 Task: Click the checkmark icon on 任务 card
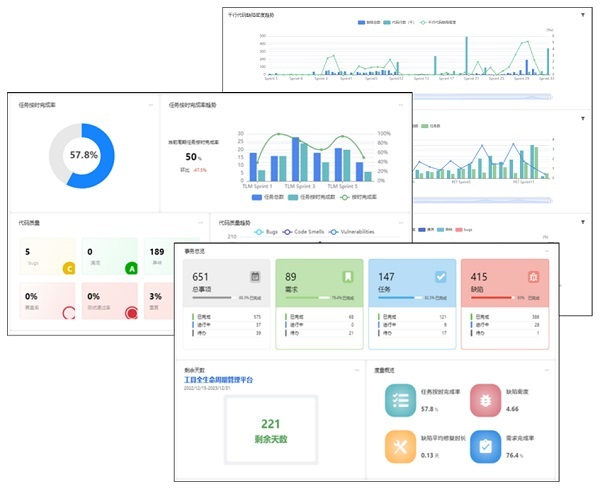(441, 276)
